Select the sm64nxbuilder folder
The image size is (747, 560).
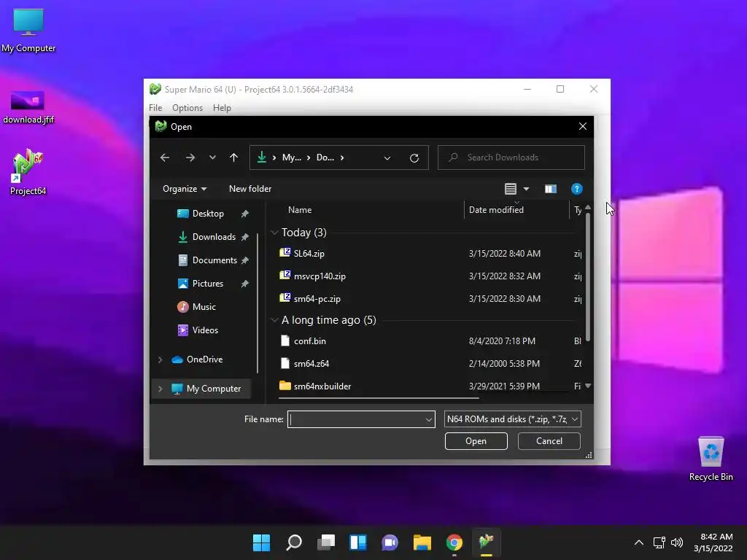pyautogui.click(x=322, y=386)
